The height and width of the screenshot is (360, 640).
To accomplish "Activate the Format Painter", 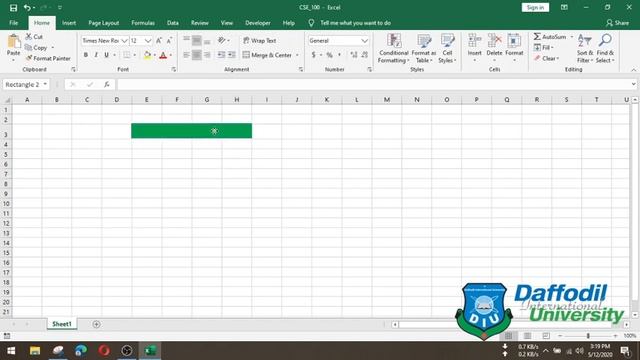I will (x=48, y=58).
